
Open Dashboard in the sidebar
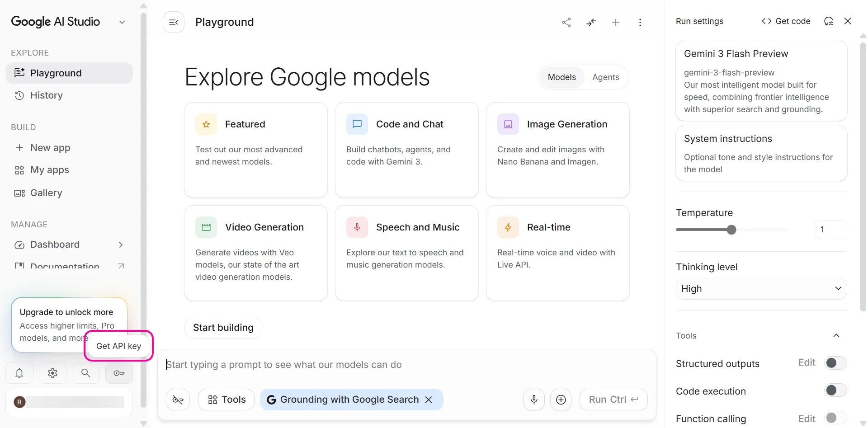point(69,245)
